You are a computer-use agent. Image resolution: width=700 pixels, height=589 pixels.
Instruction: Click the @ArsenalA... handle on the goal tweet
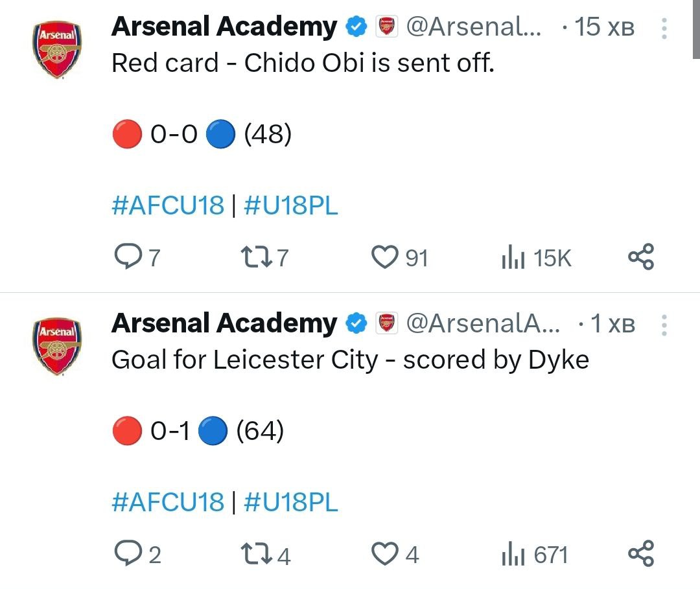(x=482, y=323)
